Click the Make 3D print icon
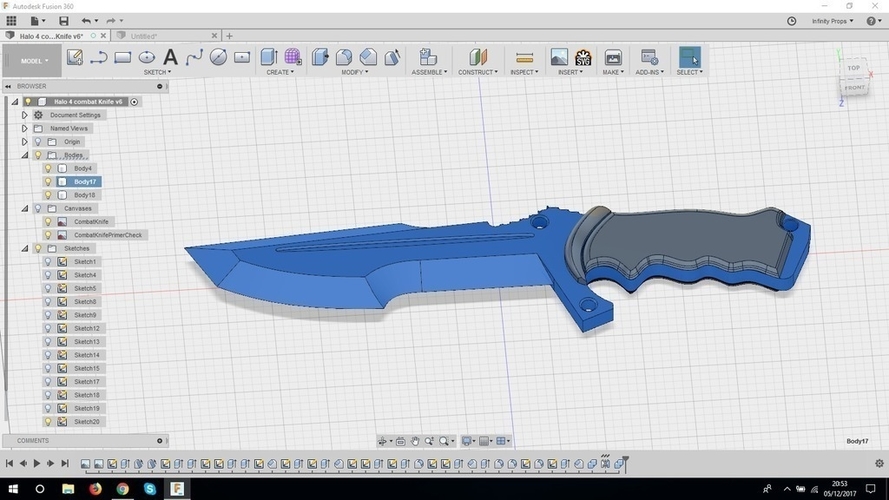 tap(613, 57)
